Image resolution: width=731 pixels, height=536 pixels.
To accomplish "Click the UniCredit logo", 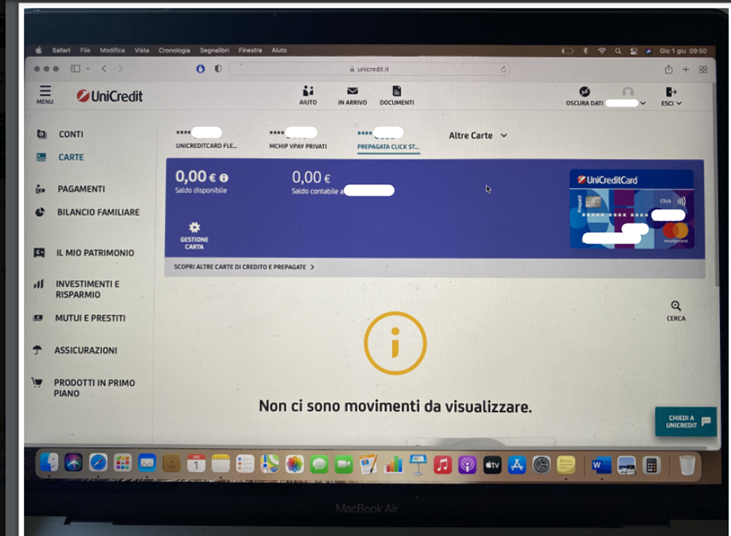I will point(109,96).
